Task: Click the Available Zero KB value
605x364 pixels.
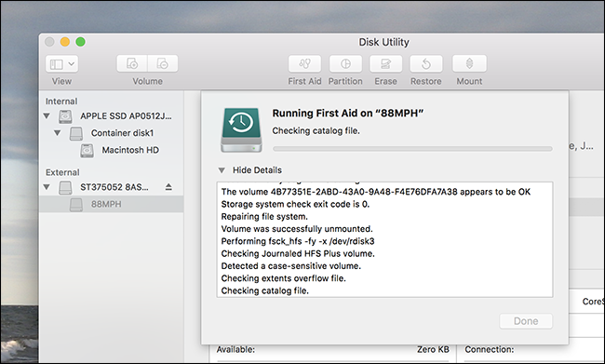Action: click(433, 349)
